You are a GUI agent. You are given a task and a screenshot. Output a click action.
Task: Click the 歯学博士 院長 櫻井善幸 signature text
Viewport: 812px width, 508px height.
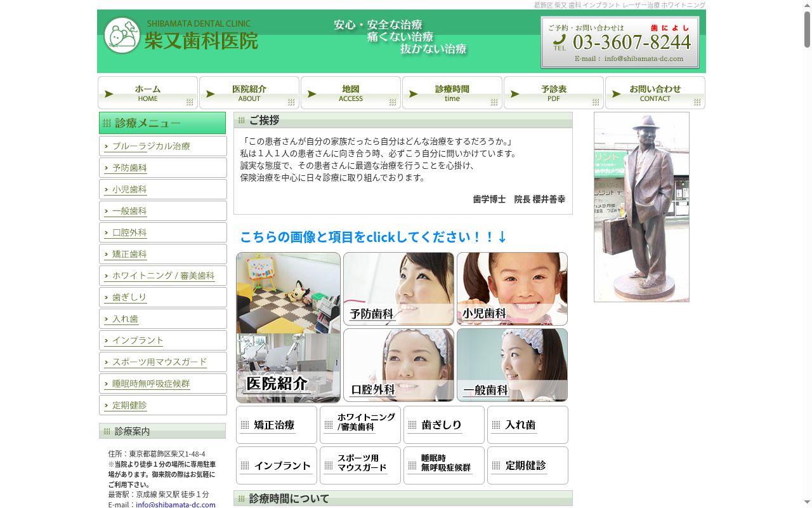point(519,199)
